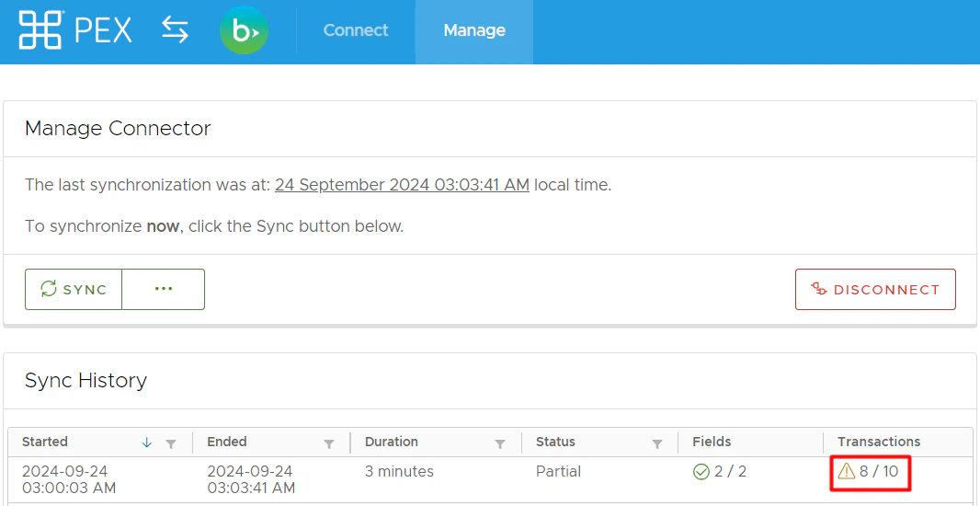This screenshot has height=506, width=980.
Task: Click the Status column header
Action: pos(555,442)
